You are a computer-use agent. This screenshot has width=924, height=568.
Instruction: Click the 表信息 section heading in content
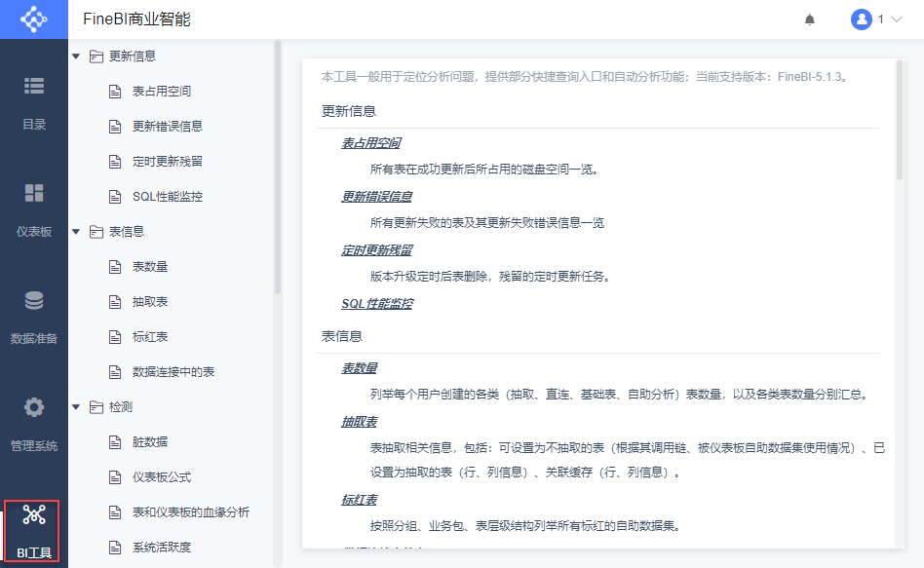pyautogui.click(x=342, y=336)
